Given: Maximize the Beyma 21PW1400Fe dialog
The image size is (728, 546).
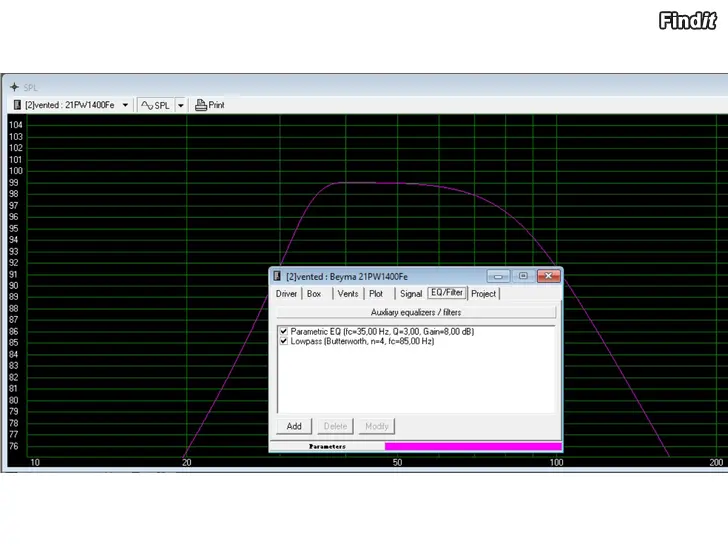Looking at the screenshot, I should pos(521,276).
